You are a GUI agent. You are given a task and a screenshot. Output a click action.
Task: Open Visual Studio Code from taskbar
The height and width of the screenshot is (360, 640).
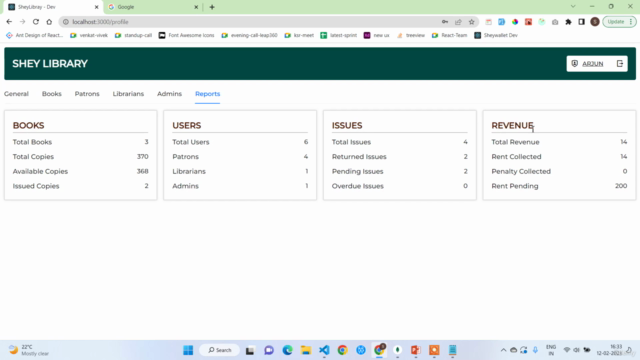(x=324, y=350)
